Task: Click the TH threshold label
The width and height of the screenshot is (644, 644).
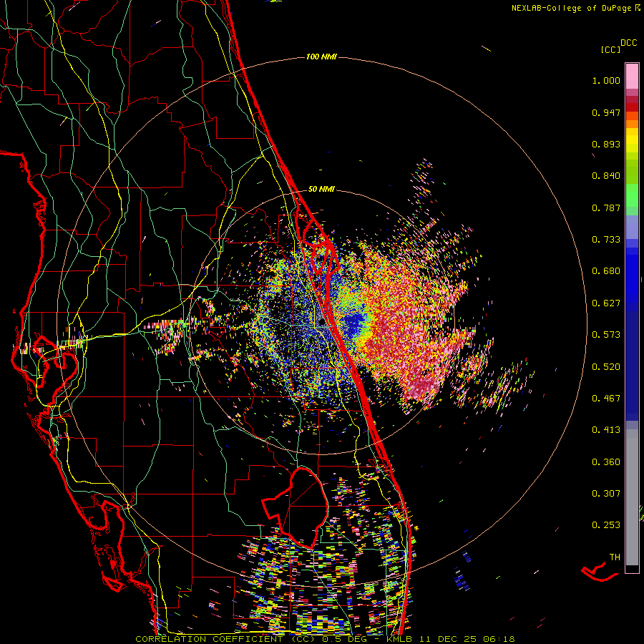Action: 615,557
